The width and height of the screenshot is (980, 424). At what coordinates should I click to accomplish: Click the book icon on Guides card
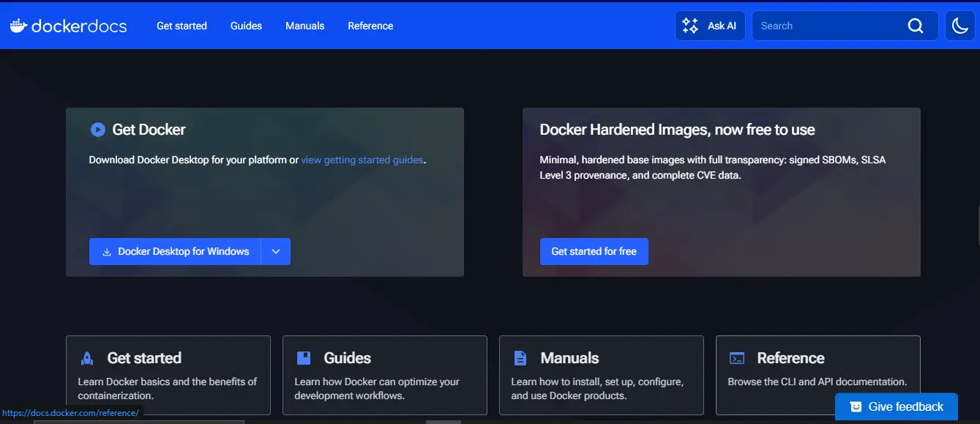click(x=304, y=358)
